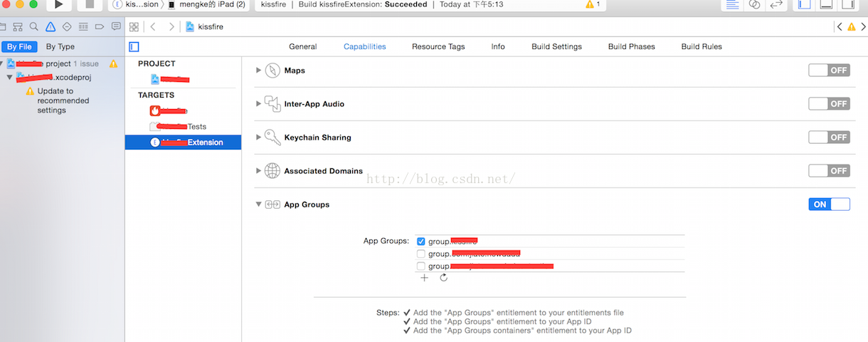Click the warning count in activity bar
The height and width of the screenshot is (342, 868).
coord(593,4)
